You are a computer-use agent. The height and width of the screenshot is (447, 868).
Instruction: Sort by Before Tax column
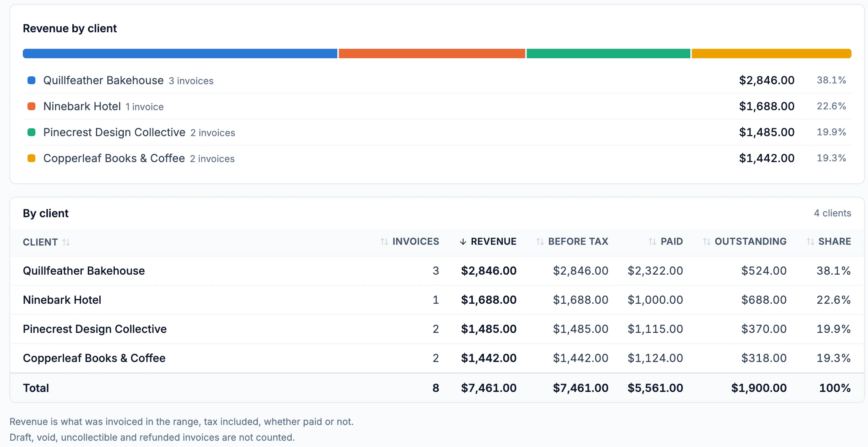[572, 242]
